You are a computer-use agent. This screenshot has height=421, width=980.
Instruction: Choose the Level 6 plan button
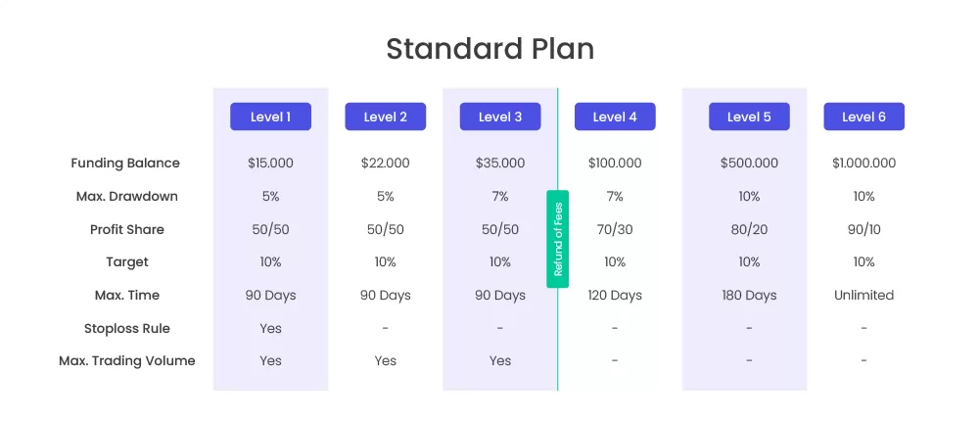coord(863,117)
